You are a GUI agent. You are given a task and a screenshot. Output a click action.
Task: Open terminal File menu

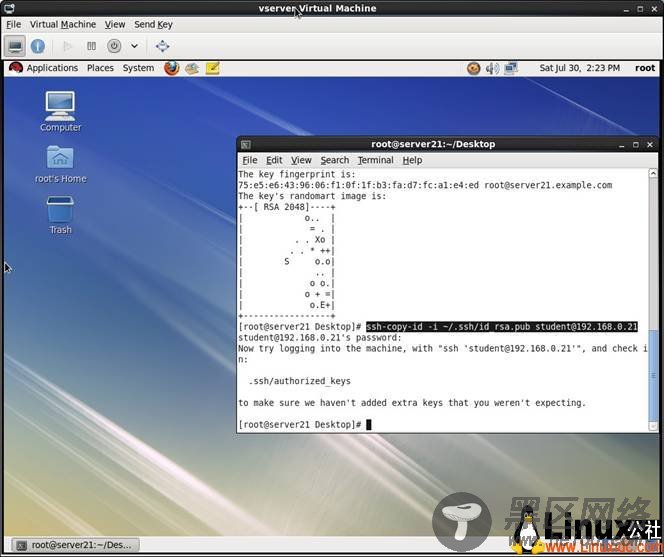tap(249, 160)
